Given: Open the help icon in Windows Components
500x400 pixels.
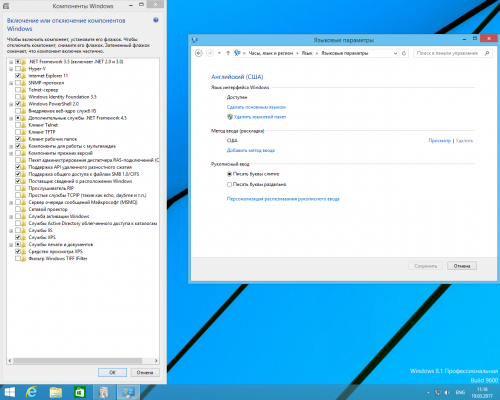Looking at the screenshot, I should click(x=156, y=20).
